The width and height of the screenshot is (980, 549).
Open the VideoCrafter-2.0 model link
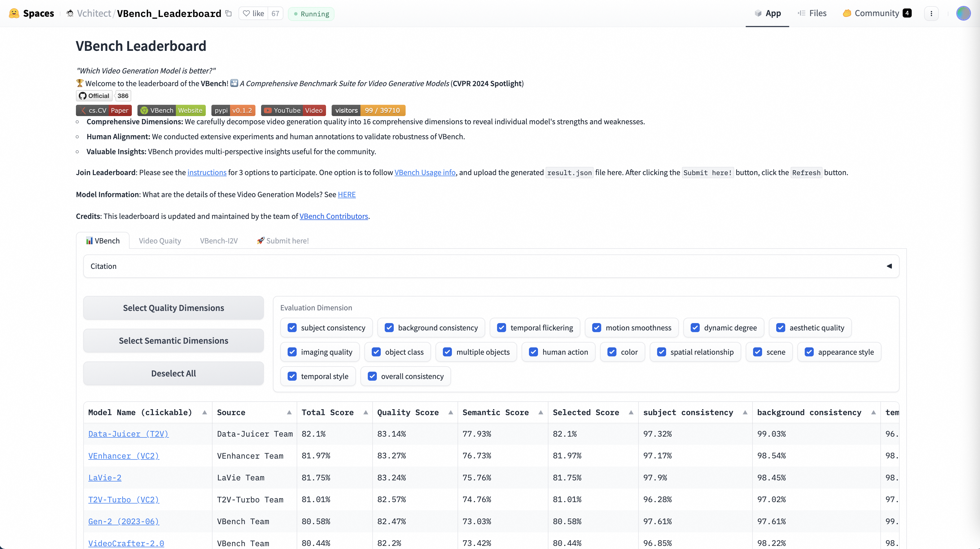pos(126,543)
